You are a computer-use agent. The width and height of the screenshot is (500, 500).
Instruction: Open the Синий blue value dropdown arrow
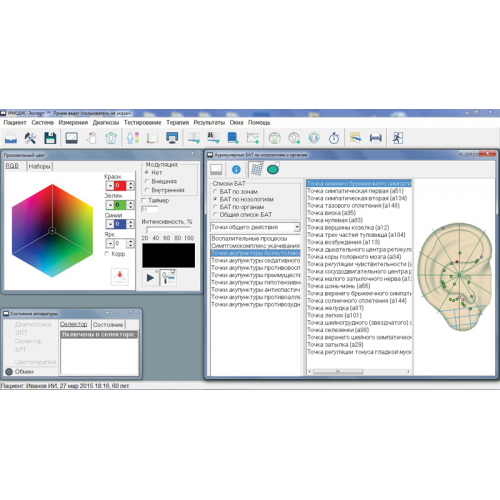[110, 224]
